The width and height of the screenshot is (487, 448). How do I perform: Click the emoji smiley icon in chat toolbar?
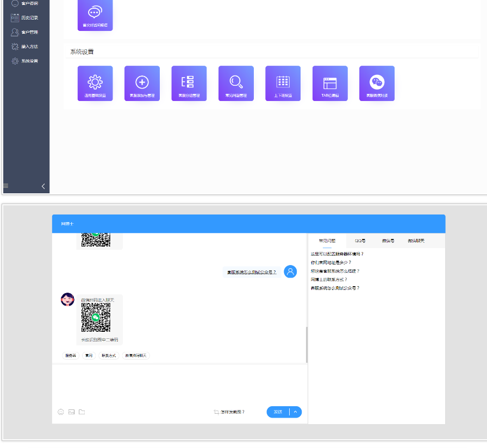[x=61, y=412]
